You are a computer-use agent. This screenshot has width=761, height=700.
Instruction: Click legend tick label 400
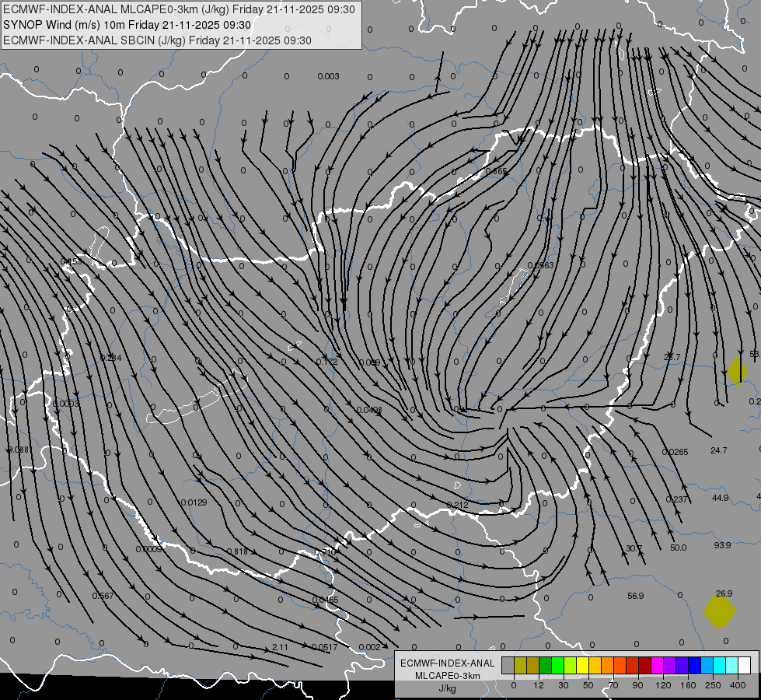738,685
